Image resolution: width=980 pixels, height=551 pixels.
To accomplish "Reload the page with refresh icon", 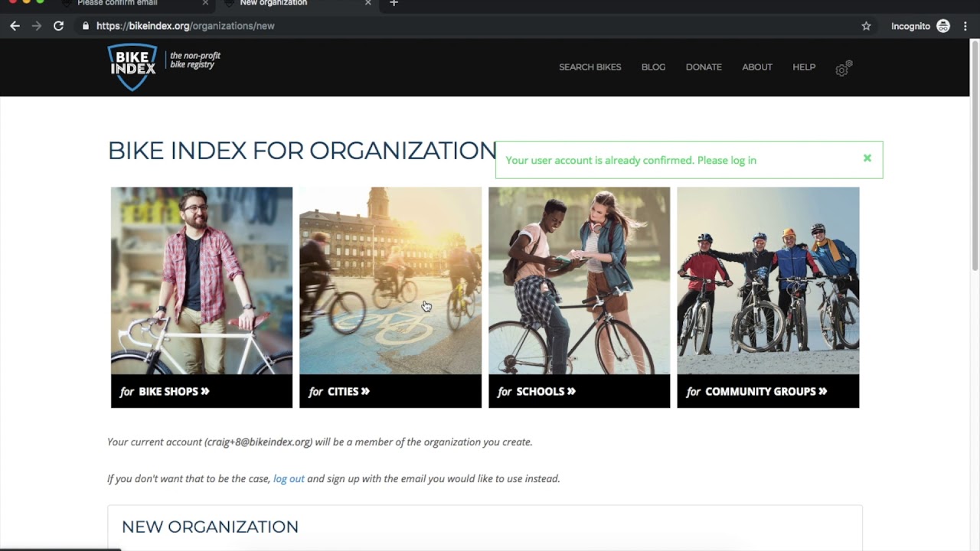I will (x=58, y=26).
